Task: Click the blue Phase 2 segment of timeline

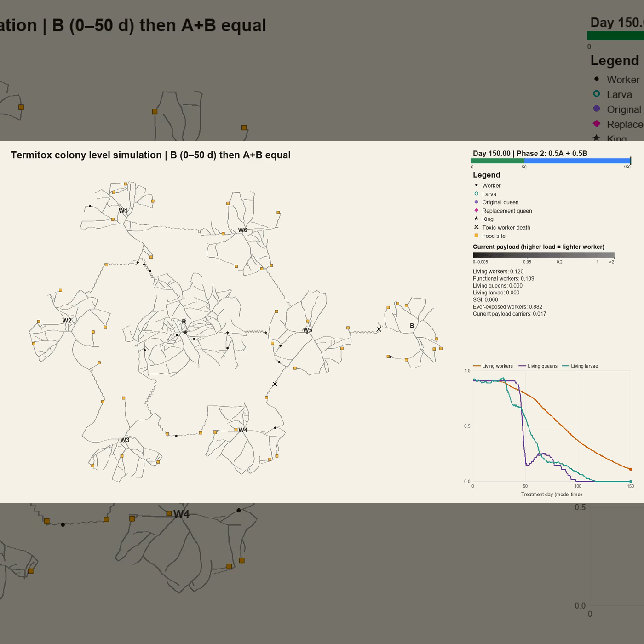Action: point(577,161)
